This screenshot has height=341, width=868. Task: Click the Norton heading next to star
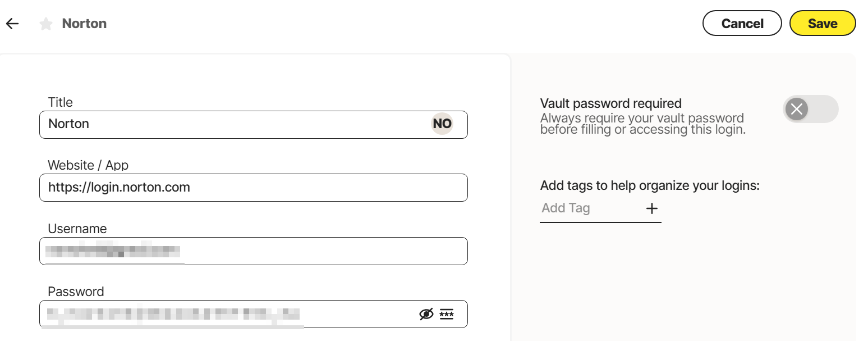point(84,24)
